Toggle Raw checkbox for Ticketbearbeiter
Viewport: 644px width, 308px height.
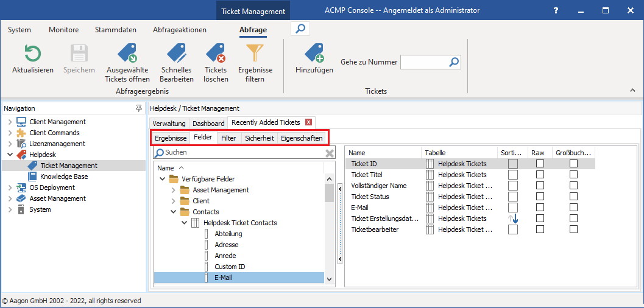[x=540, y=229]
